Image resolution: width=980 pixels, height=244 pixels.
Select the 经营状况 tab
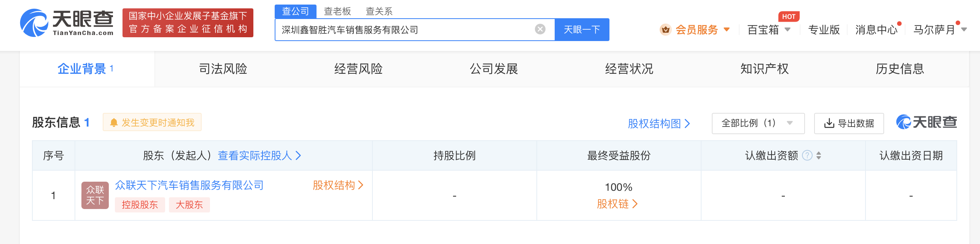[x=629, y=69]
